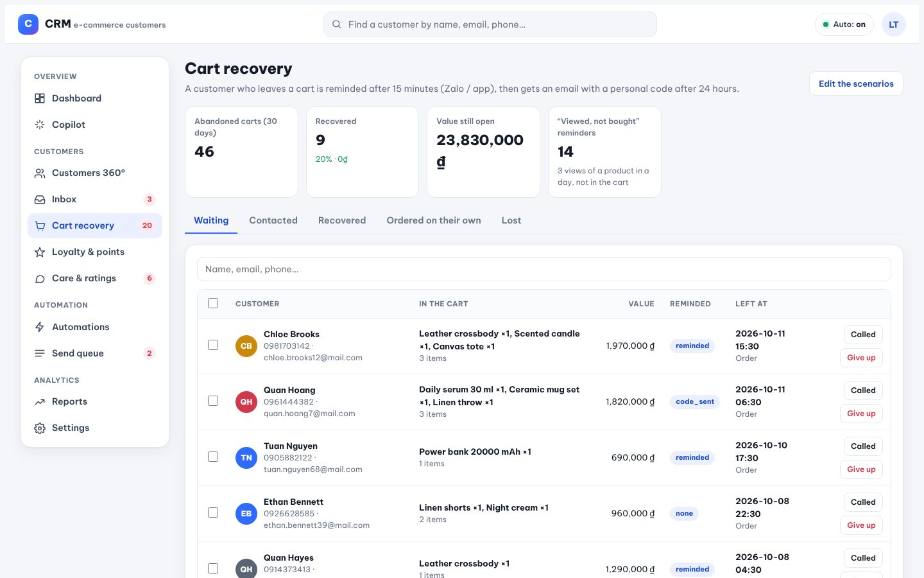Tick the select-all checkbox in table header

click(x=213, y=303)
